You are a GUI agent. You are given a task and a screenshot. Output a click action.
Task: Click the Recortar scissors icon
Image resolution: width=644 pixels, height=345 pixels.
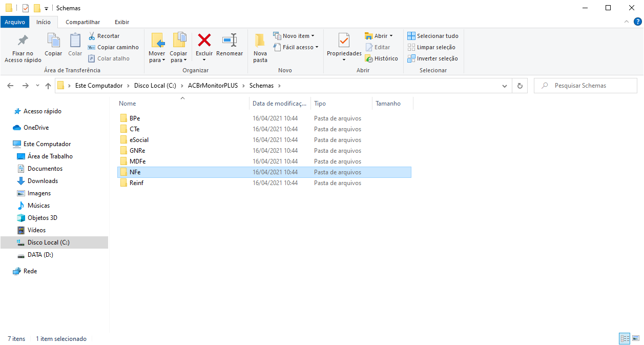pos(92,36)
